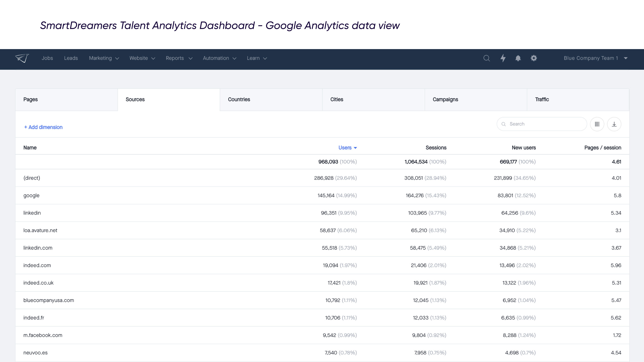Viewport: 644px width, 362px height.
Task: Click the + Add dimension link
Action: coord(43,127)
